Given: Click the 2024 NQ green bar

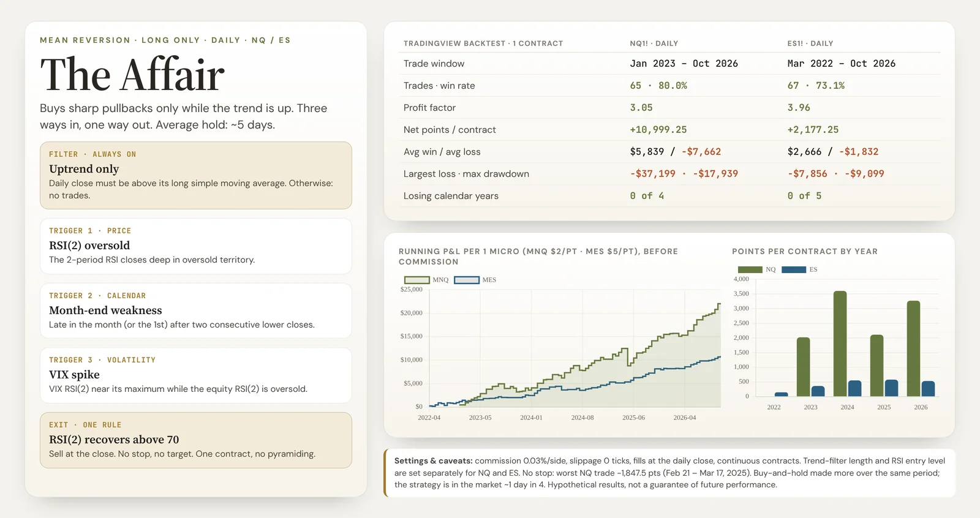Looking at the screenshot, I should 840,344.
